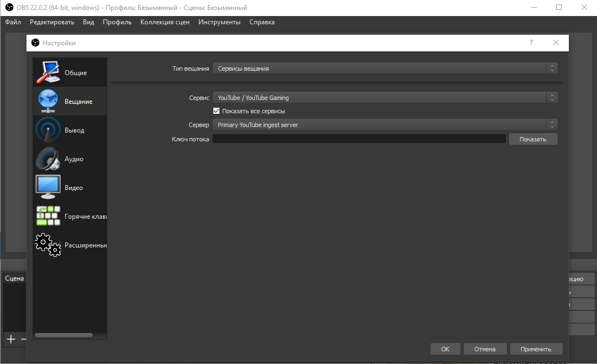Select the Вещание globe icon

tap(48, 101)
